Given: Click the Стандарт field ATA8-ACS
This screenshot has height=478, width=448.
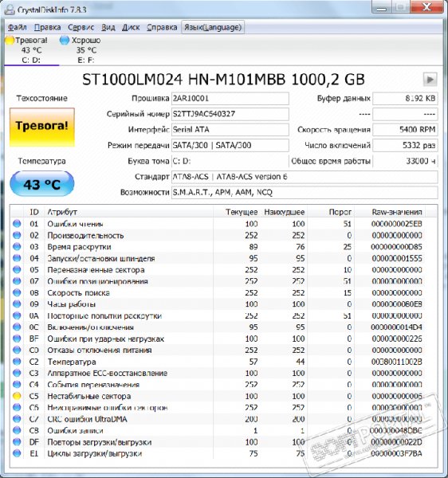Looking at the screenshot, I should [305, 177].
